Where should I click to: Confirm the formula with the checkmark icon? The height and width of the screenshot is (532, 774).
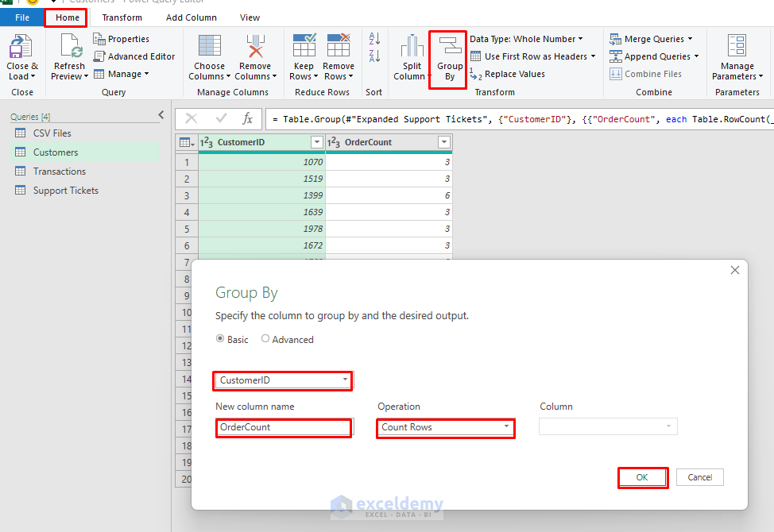coord(221,118)
